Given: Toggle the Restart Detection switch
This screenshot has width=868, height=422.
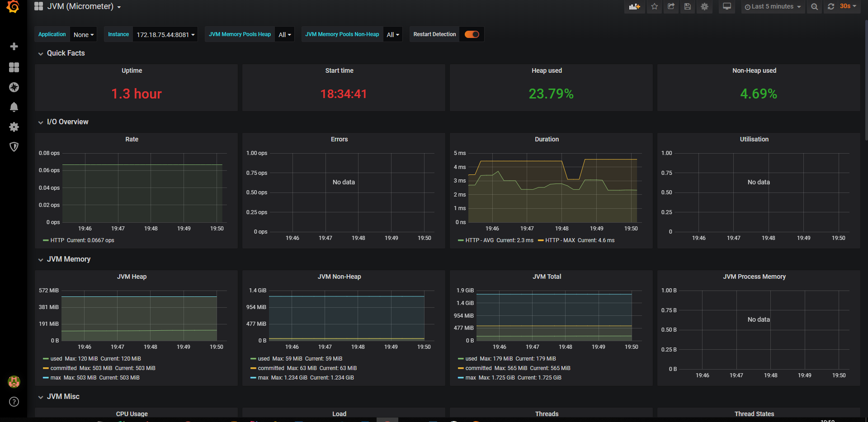Looking at the screenshot, I should 472,34.
